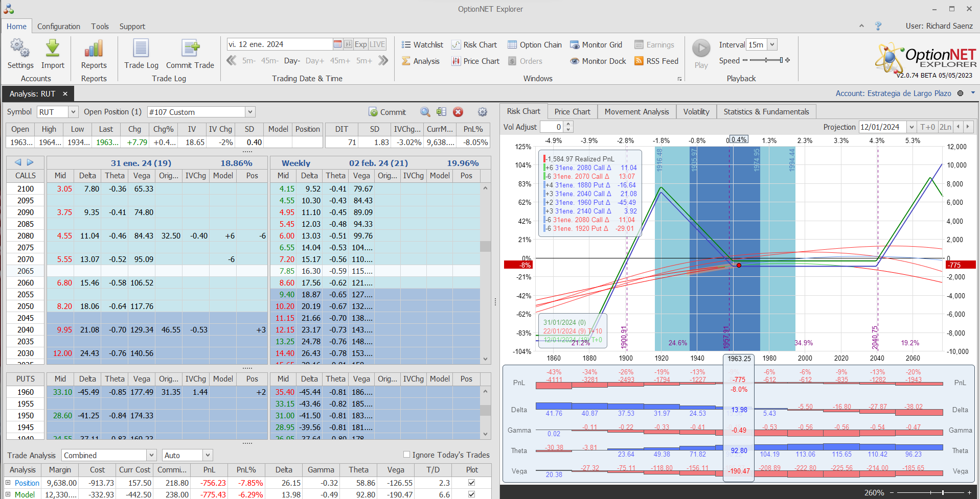Click the 45m+ time step button
Viewport: 980px width, 499px height.
(x=340, y=61)
